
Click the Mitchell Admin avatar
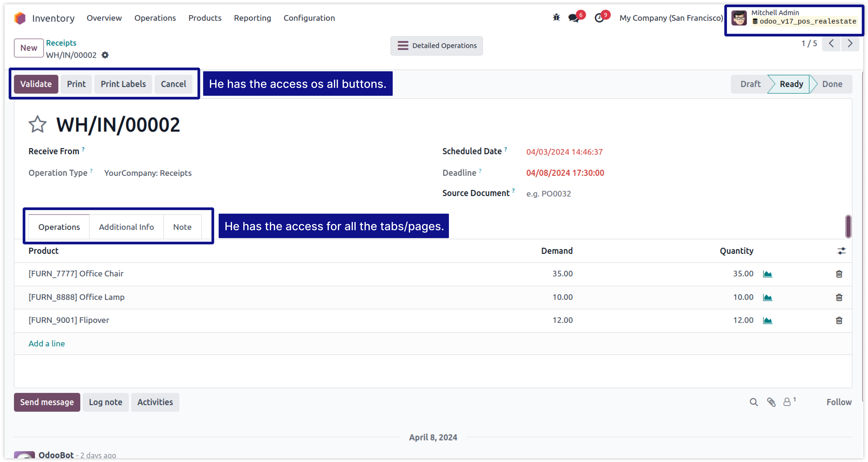coord(739,18)
